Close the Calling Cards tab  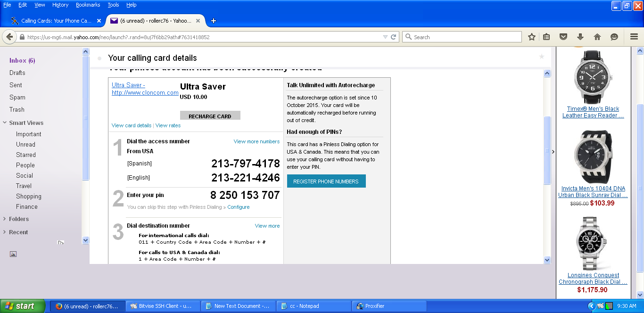coord(99,21)
